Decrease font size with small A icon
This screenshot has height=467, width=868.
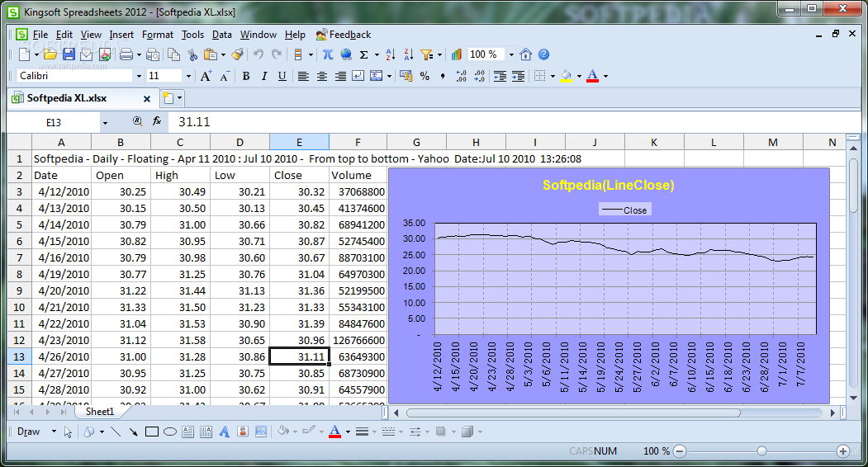(224, 77)
